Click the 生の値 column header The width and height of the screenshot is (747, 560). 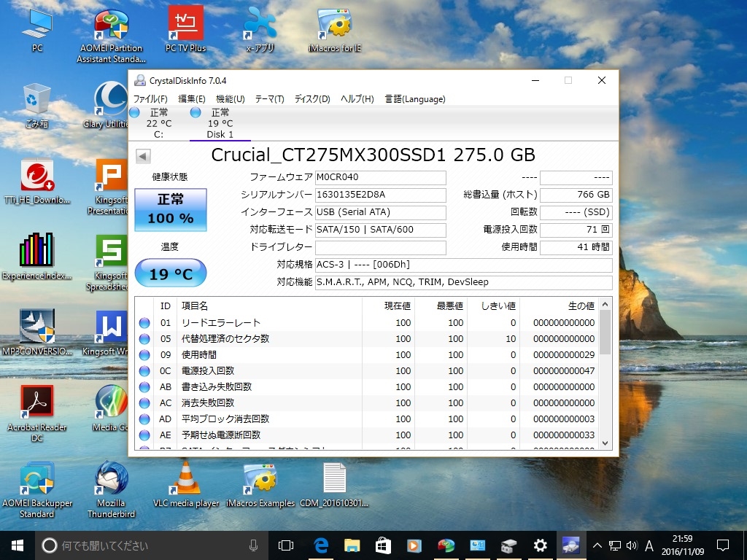click(560, 306)
